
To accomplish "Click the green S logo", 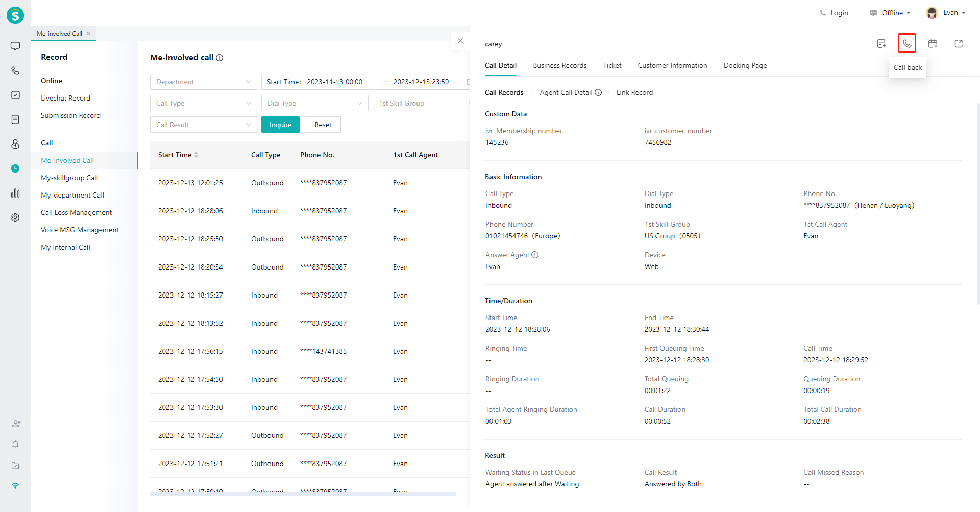I will pos(15,15).
